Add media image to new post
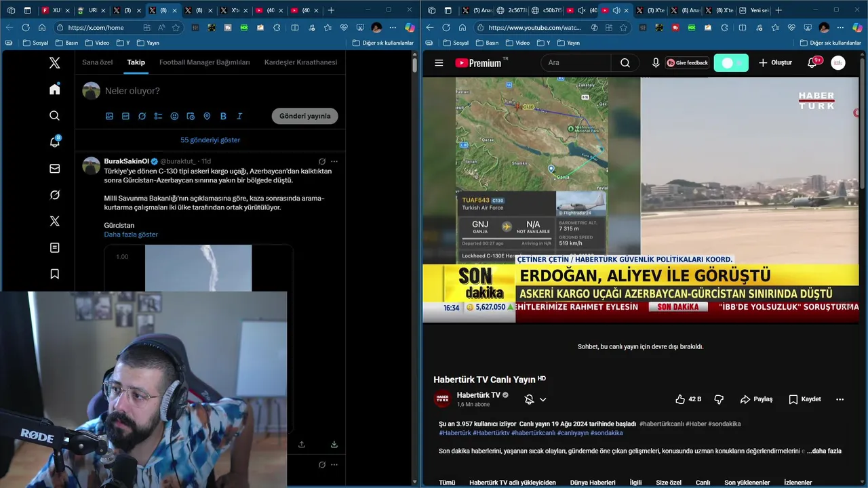The height and width of the screenshot is (488, 868). [109, 116]
